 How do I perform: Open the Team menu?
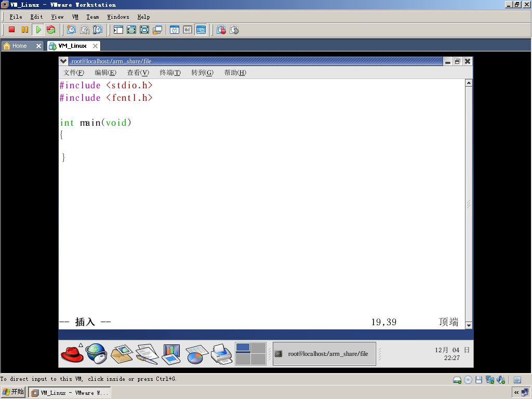tap(92, 17)
